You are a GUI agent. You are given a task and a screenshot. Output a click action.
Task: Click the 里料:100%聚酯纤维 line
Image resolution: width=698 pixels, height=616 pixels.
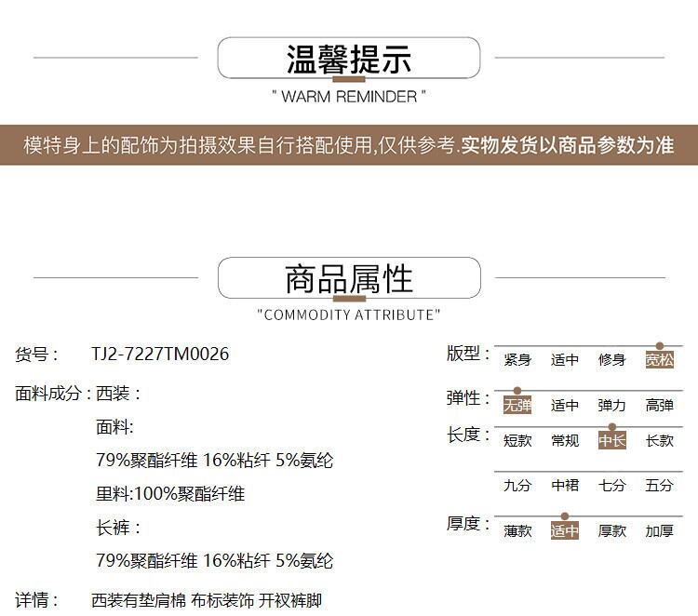coord(170,494)
